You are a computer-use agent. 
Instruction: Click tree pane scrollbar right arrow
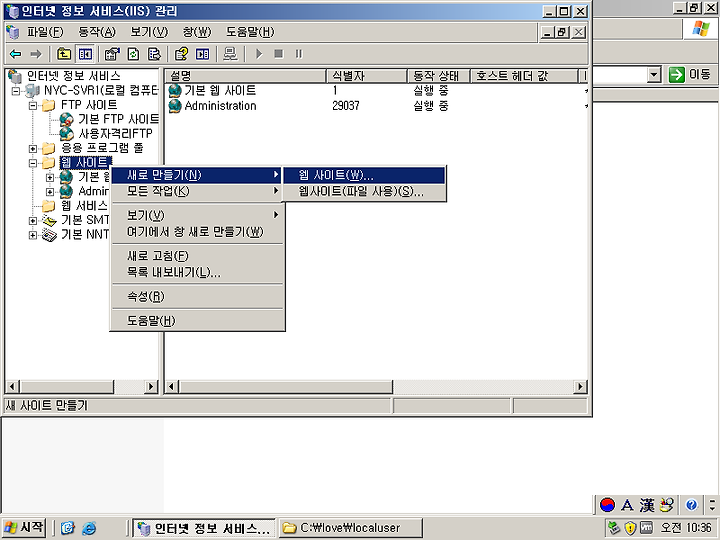click(151, 387)
